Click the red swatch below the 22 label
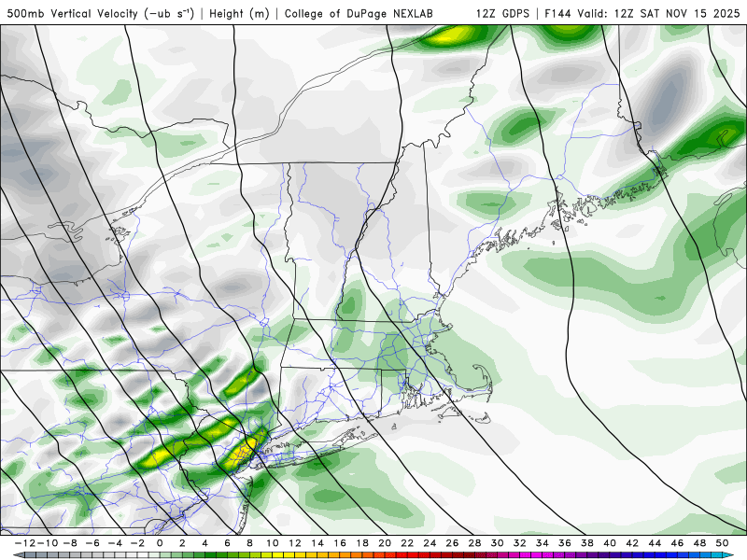 point(413,555)
